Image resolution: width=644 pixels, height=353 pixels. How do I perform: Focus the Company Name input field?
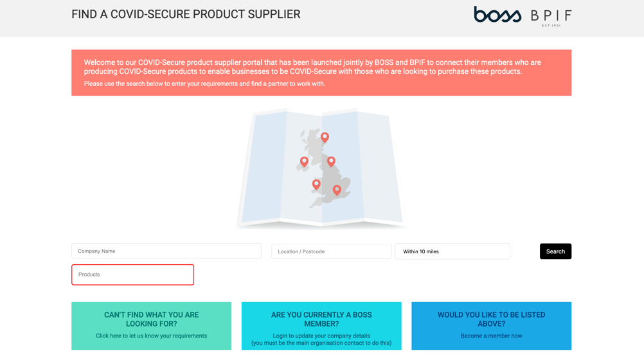pos(166,251)
